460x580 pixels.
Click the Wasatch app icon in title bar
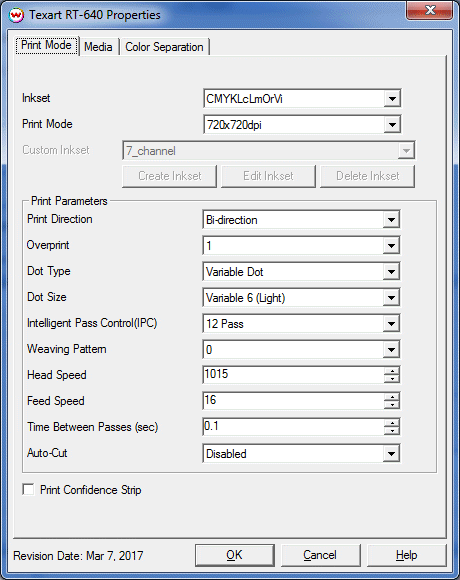point(16,15)
